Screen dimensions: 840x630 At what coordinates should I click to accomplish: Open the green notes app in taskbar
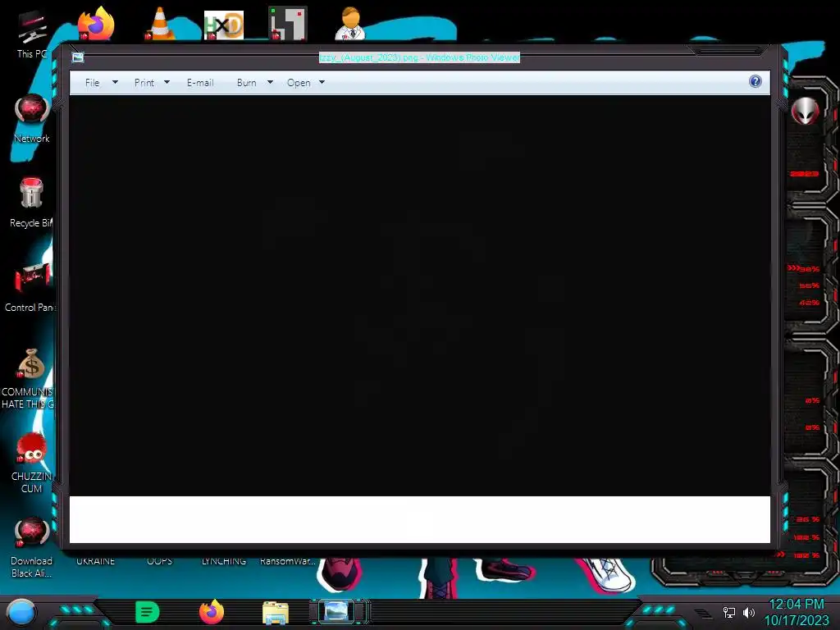(148, 612)
